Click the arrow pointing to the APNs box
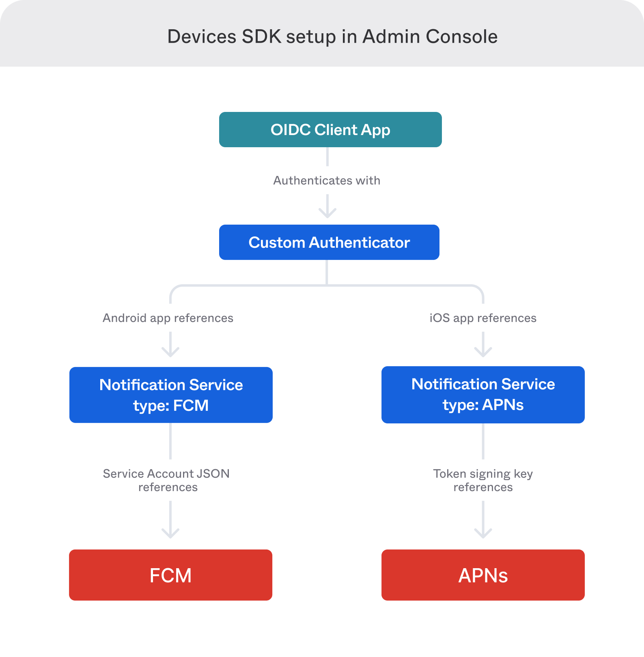 pos(483,520)
